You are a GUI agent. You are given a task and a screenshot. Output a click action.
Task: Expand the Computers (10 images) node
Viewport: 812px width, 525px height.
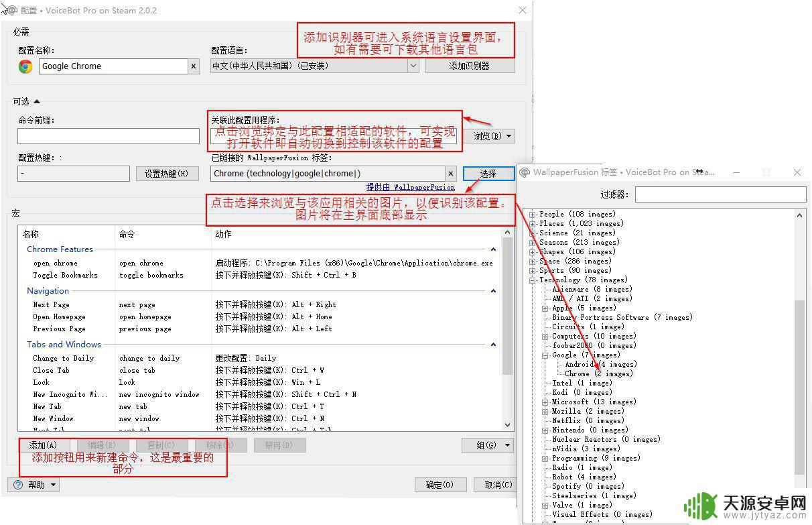click(x=545, y=337)
